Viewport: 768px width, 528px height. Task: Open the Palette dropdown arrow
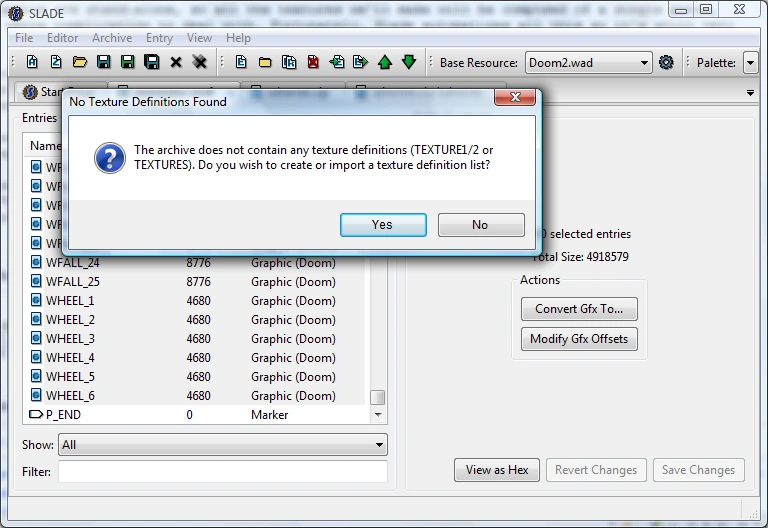[750, 63]
